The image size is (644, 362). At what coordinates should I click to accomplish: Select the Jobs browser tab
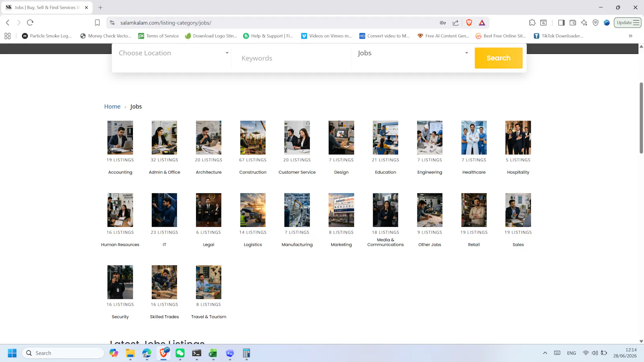tap(47, 7)
